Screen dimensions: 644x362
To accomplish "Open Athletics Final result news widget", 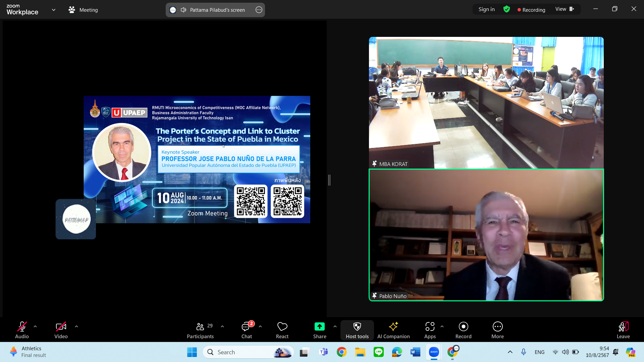I will [x=28, y=352].
